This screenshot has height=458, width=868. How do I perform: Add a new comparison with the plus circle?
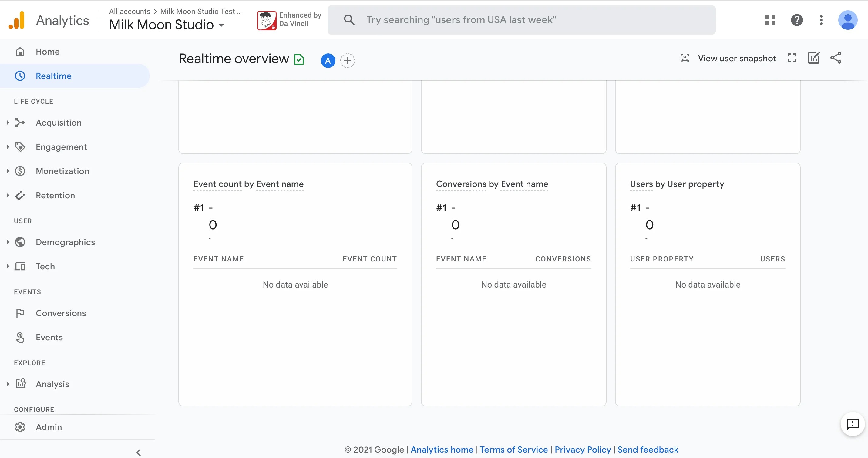pos(348,61)
